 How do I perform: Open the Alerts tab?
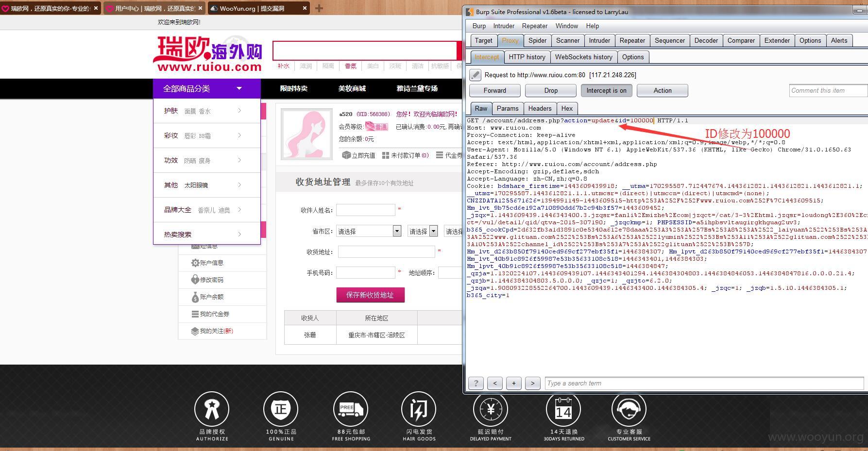tap(839, 41)
